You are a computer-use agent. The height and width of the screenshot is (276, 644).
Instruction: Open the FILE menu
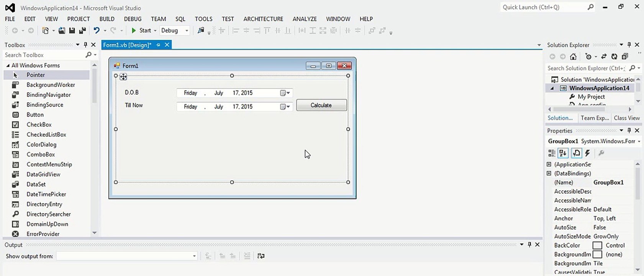[x=10, y=19]
